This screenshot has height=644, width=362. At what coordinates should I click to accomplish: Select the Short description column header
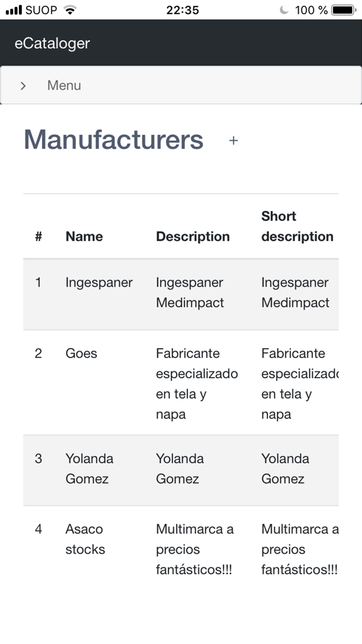[297, 226]
